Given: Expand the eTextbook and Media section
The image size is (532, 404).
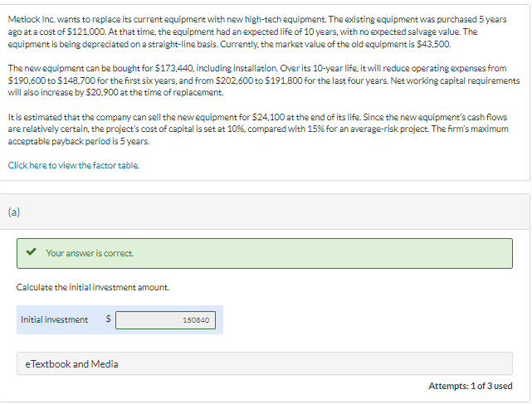Looking at the screenshot, I should click(x=265, y=363).
